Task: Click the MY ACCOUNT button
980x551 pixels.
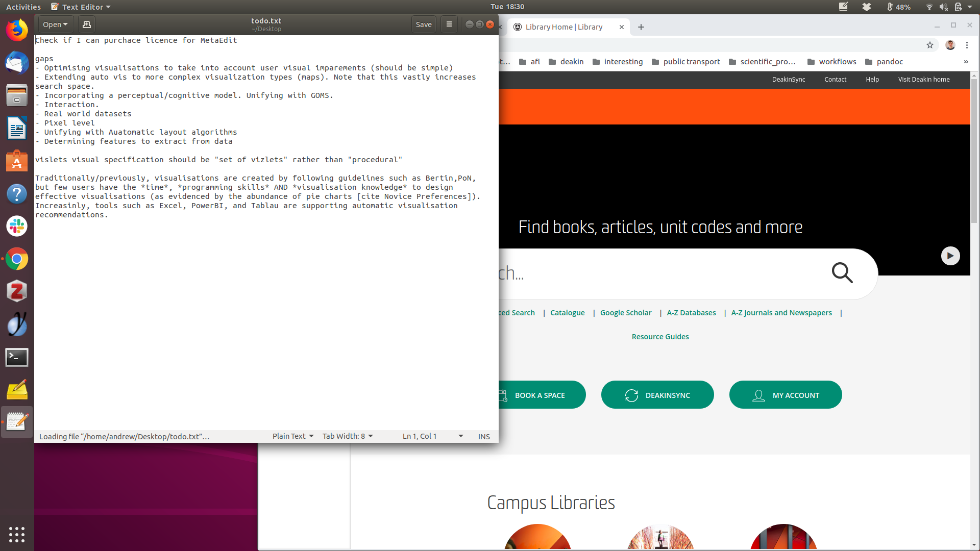Action: (x=786, y=395)
